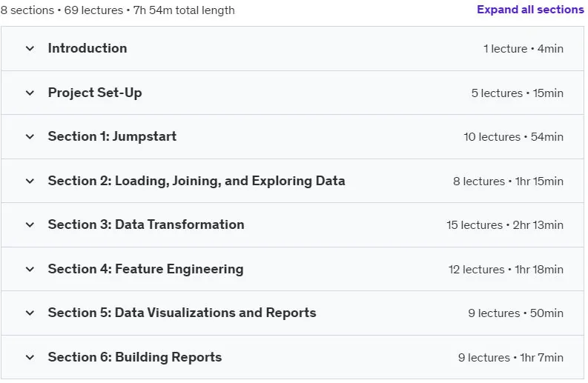Open Section 4: Feature Engineering title
Image resolution: width=588 pixels, height=383 pixels.
(146, 269)
